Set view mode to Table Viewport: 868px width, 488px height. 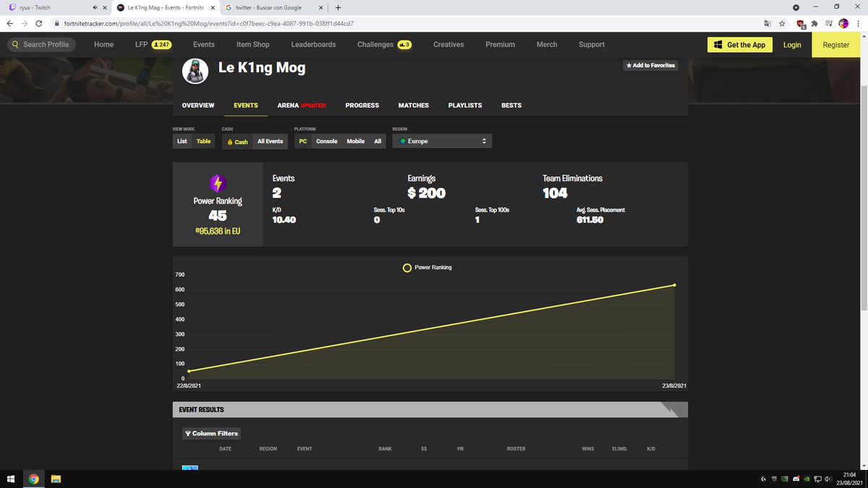[x=204, y=141]
